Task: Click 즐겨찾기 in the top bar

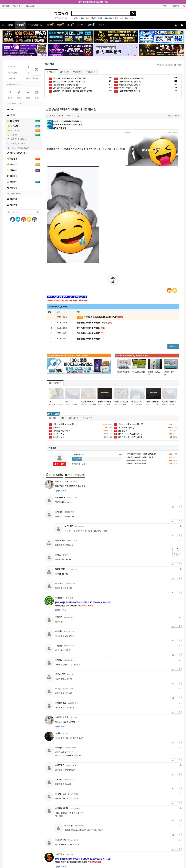Action: [x=5, y=6]
